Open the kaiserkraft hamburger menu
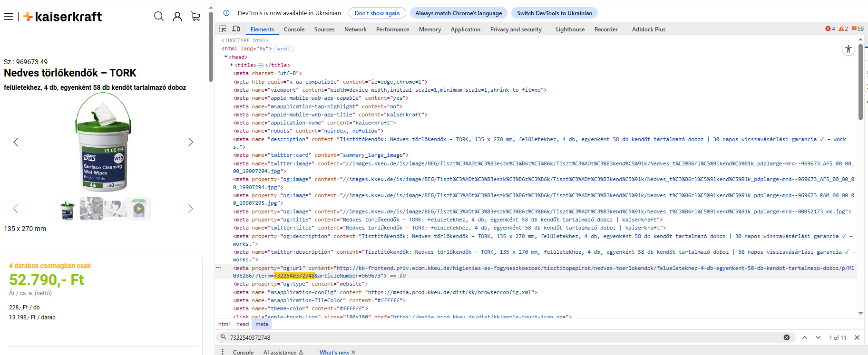868x355 pixels. 9,17
